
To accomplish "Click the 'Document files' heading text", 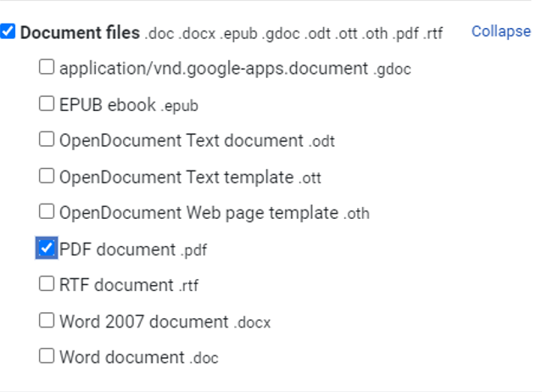I will [x=80, y=33].
